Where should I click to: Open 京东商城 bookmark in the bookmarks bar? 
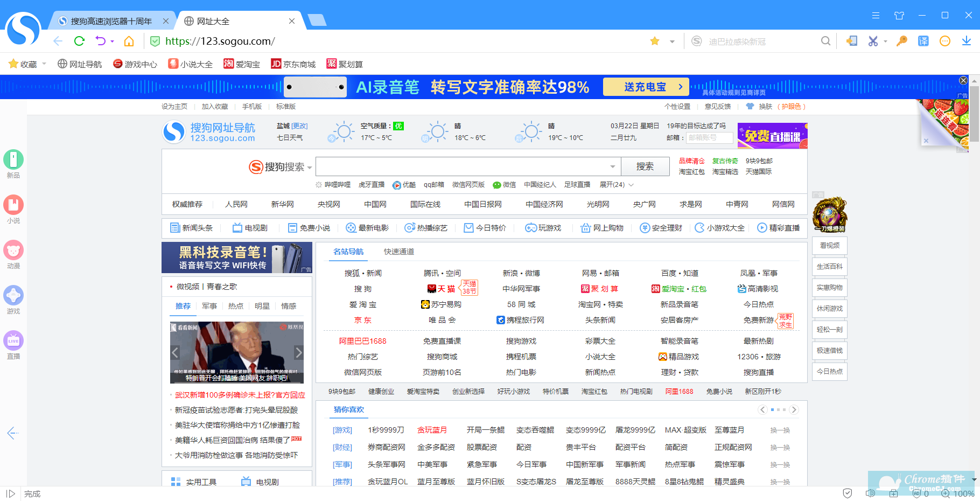pyautogui.click(x=293, y=64)
